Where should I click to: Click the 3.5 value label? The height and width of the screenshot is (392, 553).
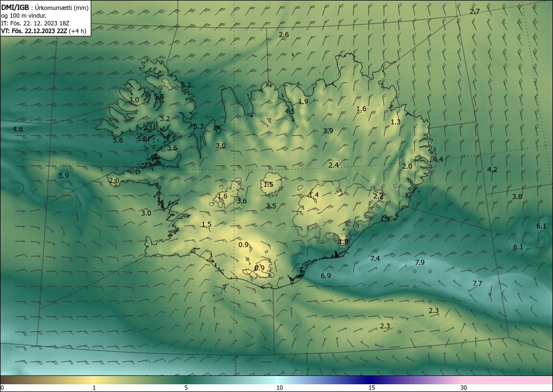[271, 206]
